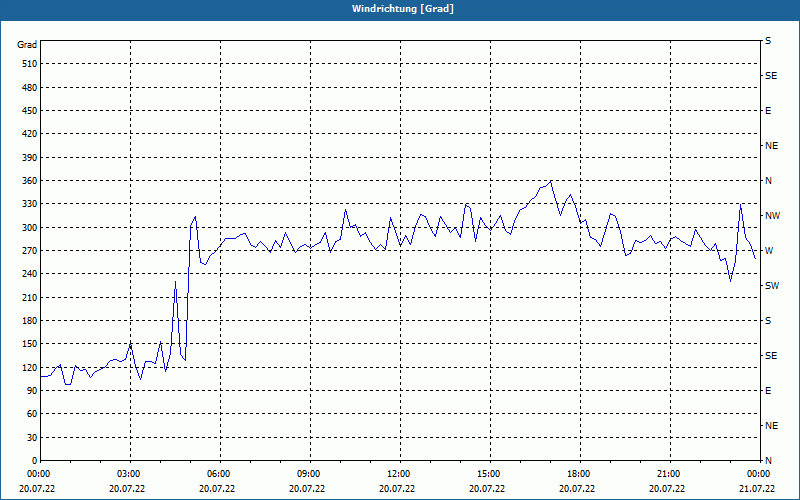The height and width of the screenshot is (500, 800).
Task: Click the 20.07.22 date under 03:00
Action: click(x=127, y=488)
